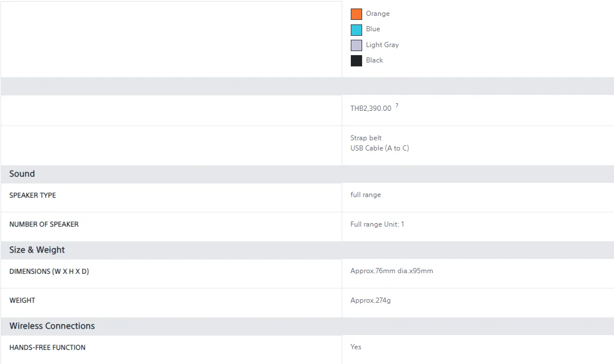614x364 pixels.
Task: Select the blue color swatch
Action: coord(356,30)
